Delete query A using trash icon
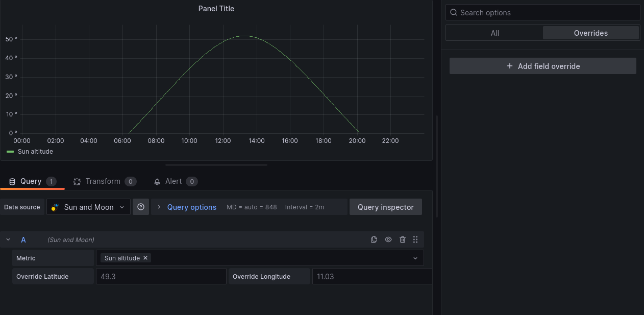 coord(403,239)
